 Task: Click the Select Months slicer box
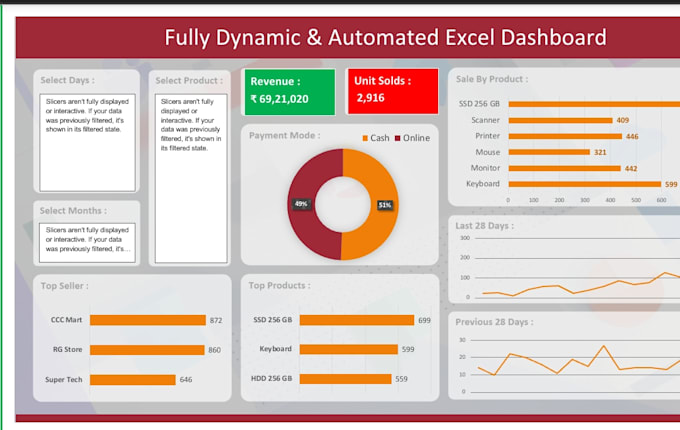pos(87,242)
